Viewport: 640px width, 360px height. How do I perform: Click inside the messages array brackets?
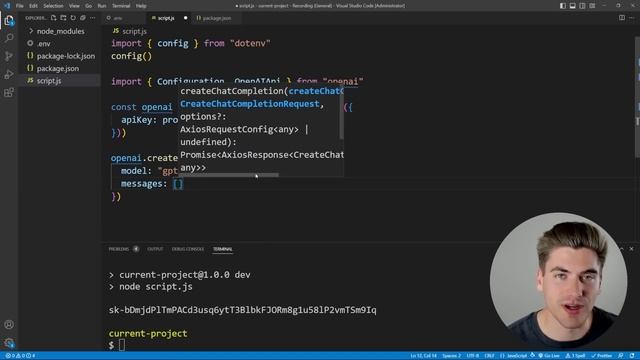[178, 184]
